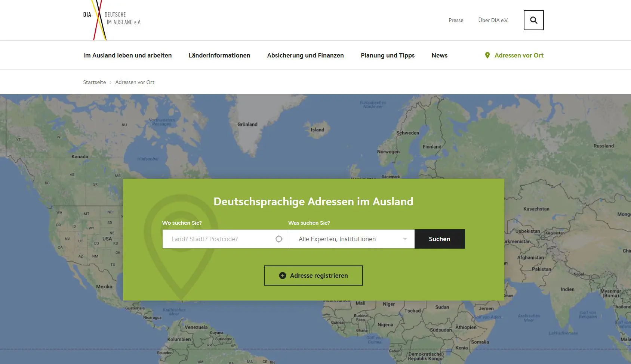The image size is (631, 364).
Task: Click the Venezuela label on map
Action: coord(196,327)
